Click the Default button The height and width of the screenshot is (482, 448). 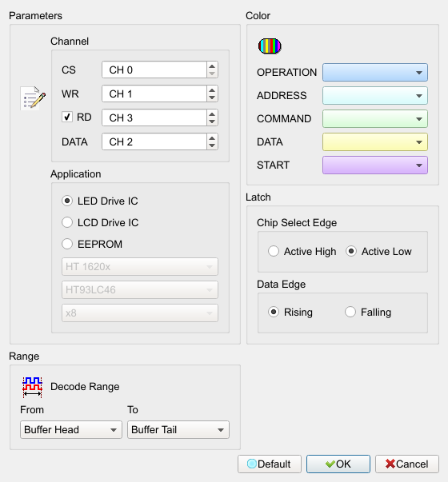[x=270, y=464]
